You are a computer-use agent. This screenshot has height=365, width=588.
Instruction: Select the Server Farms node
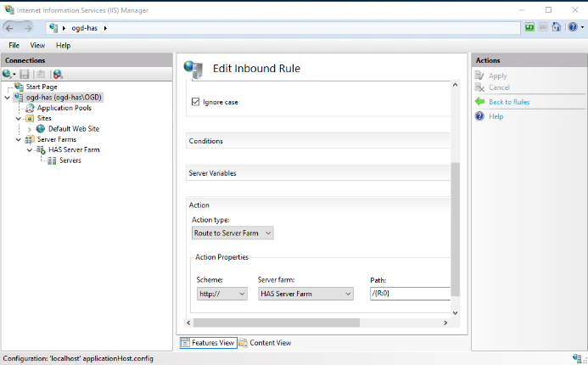tap(56, 139)
